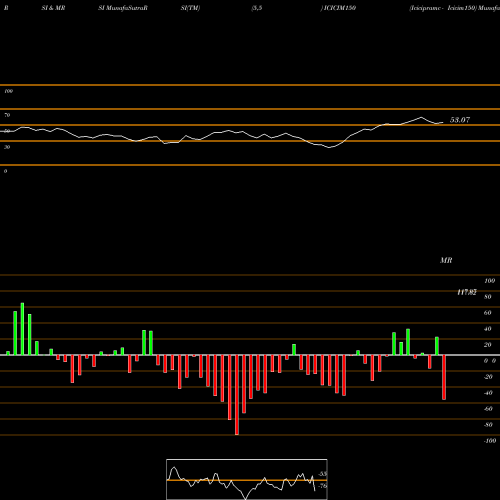Image resolution: width=500 pixels, height=500 pixels.
Task: Click the RSI axis label 100
Action: [x=8, y=91]
